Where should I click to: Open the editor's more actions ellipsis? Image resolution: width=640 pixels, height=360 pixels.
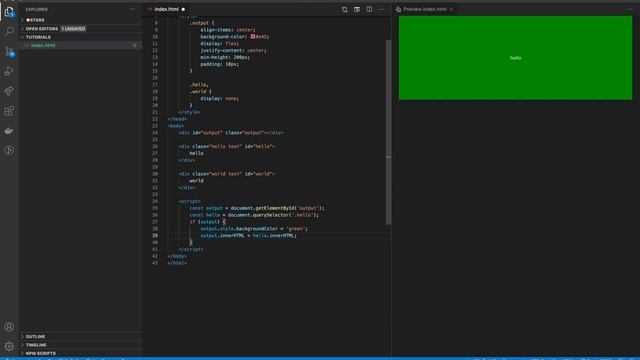pyautogui.click(x=381, y=9)
